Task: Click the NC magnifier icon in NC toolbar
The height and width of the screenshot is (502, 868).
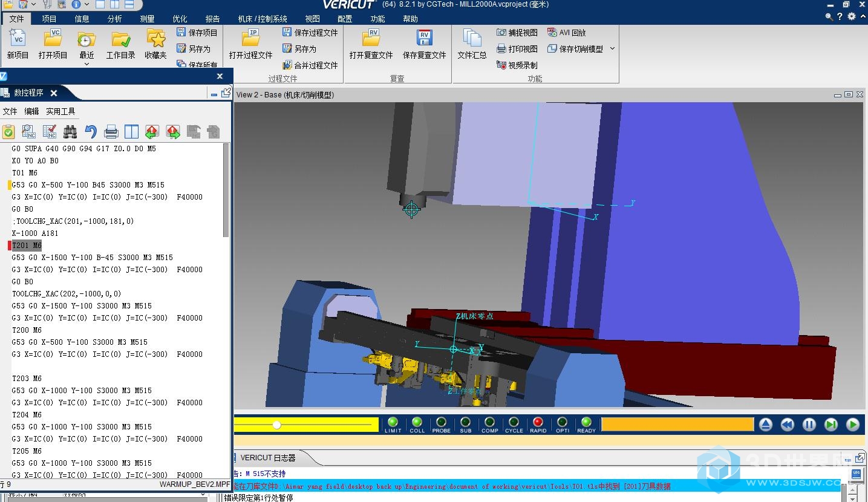Action: 29,132
